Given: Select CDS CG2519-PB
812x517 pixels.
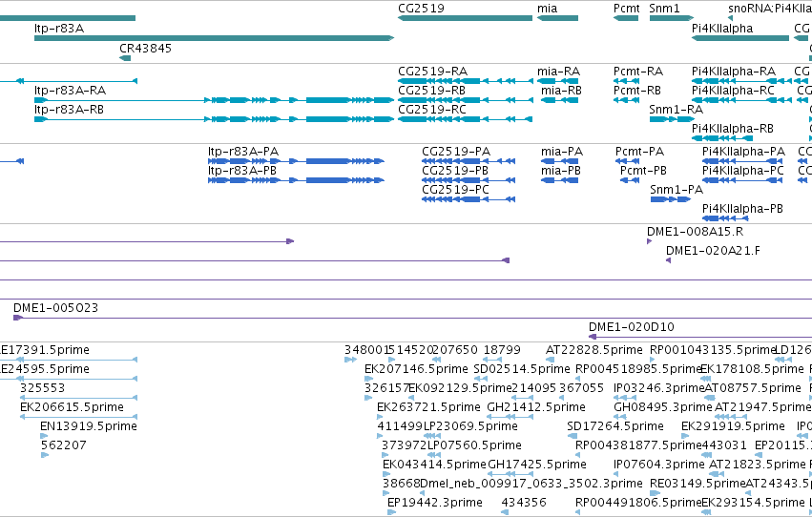Looking at the screenshot, I should click(x=468, y=180).
